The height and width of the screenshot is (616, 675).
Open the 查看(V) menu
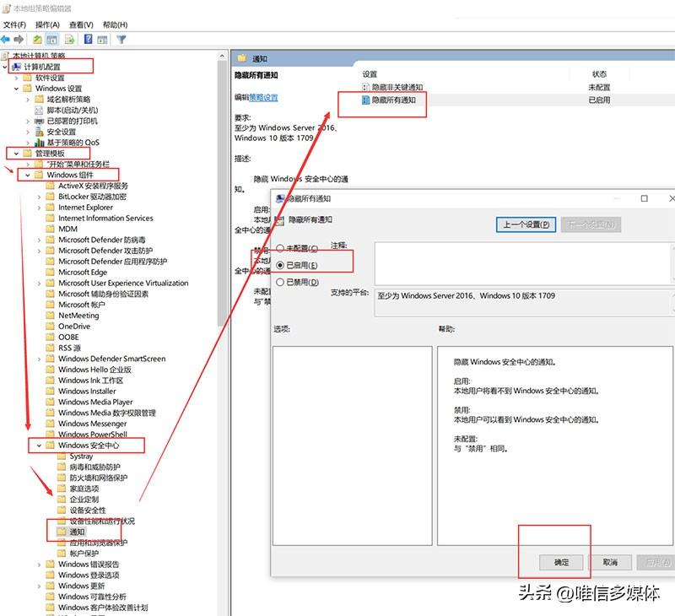pos(81,24)
